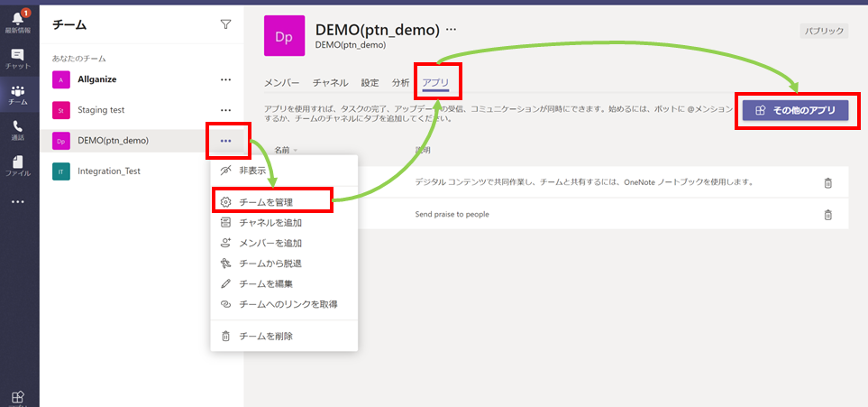Open the Activity bell with notification badge
Image resolution: width=868 pixels, height=407 pixels.
(19, 23)
